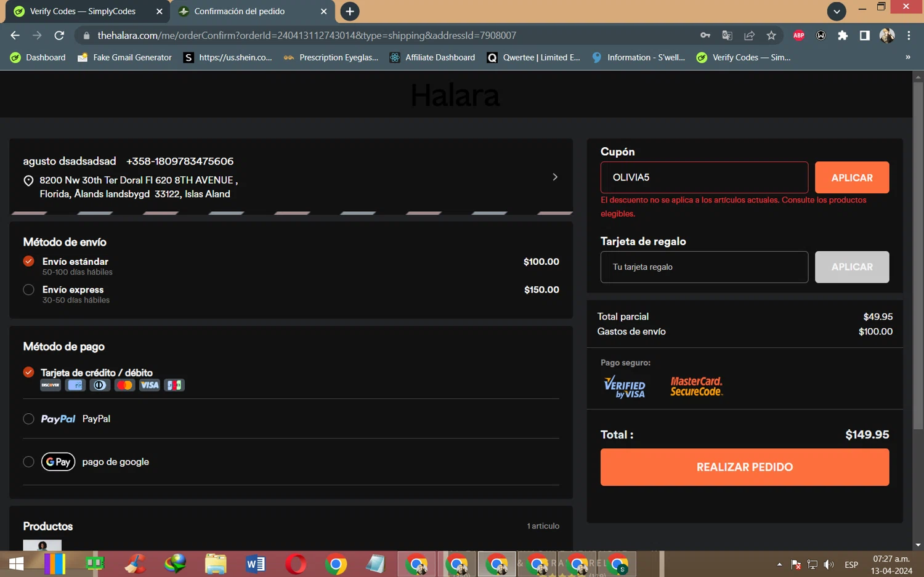This screenshot has width=924, height=577.
Task: Select Envío express shipping option
Action: point(28,289)
